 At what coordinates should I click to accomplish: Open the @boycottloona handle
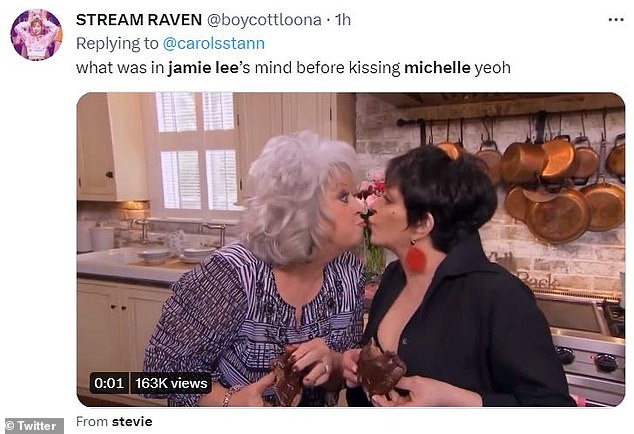[x=264, y=20]
